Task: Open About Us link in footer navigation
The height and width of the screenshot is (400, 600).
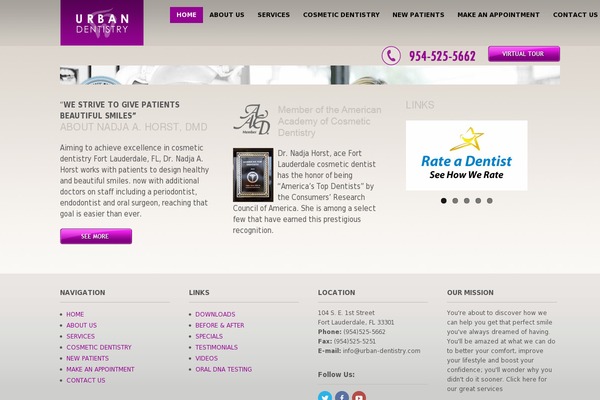Action: tap(82, 325)
